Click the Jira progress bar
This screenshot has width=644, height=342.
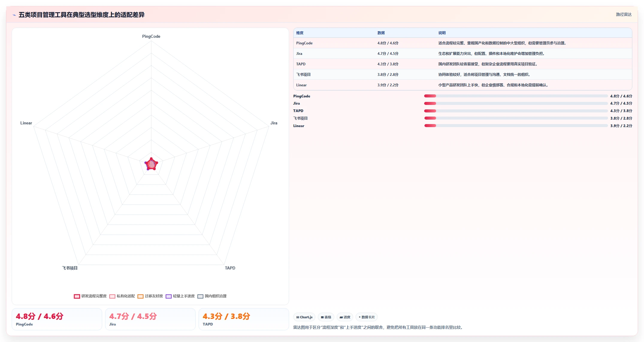pyautogui.click(x=516, y=103)
